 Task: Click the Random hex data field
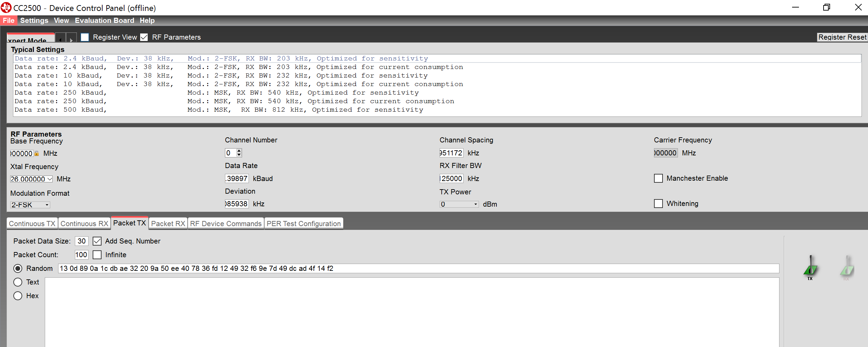419,268
